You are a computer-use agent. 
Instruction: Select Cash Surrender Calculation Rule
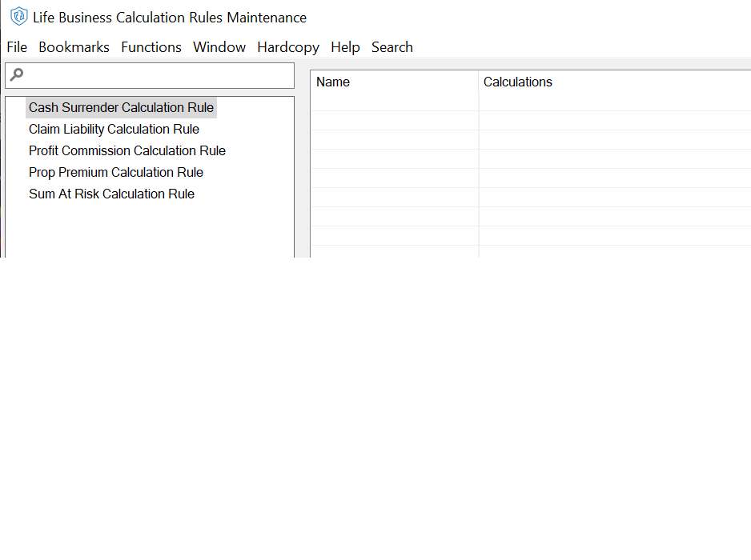point(121,107)
